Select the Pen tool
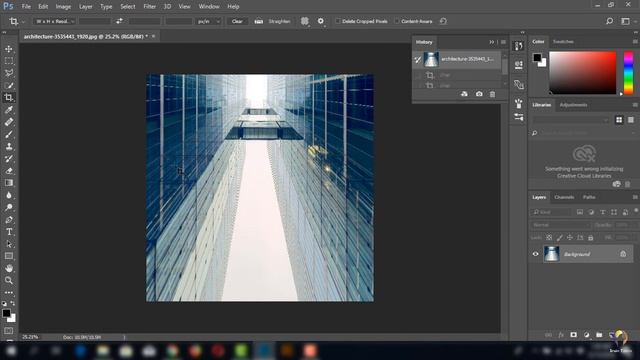This screenshot has width=640, height=360. 9,220
